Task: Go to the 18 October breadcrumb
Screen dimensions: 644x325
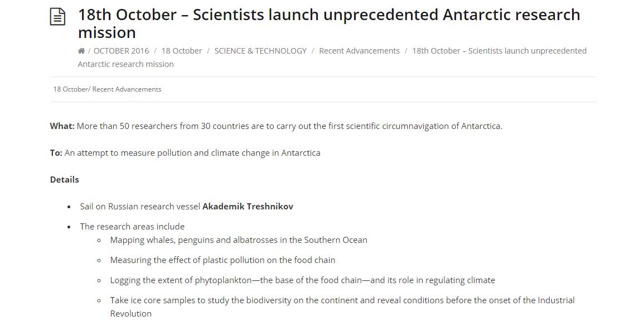Action: coord(182,51)
